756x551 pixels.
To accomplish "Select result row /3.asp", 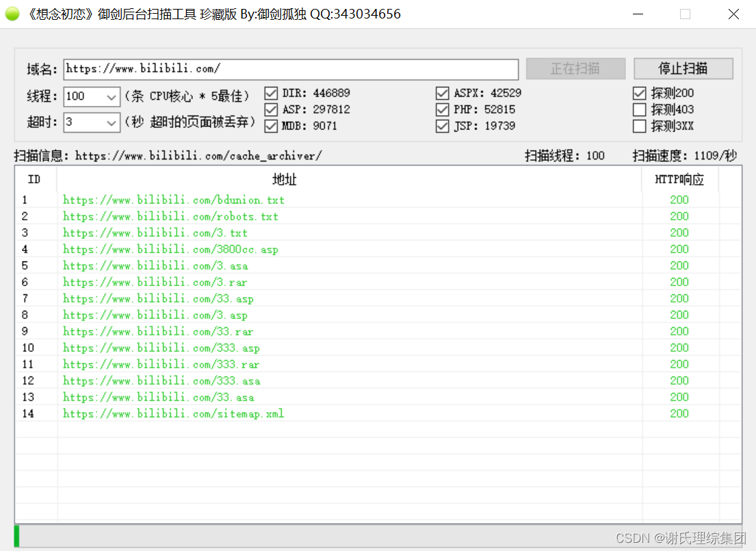I will [378, 315].
